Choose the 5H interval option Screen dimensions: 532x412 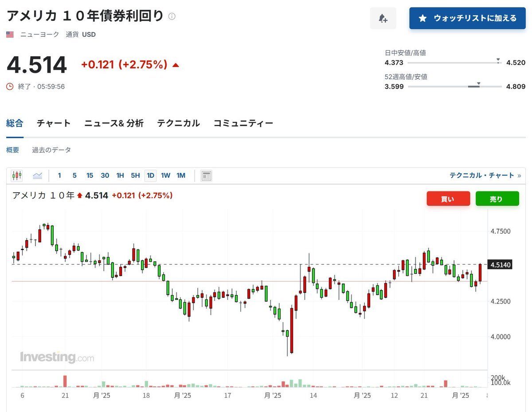[135, 175]
